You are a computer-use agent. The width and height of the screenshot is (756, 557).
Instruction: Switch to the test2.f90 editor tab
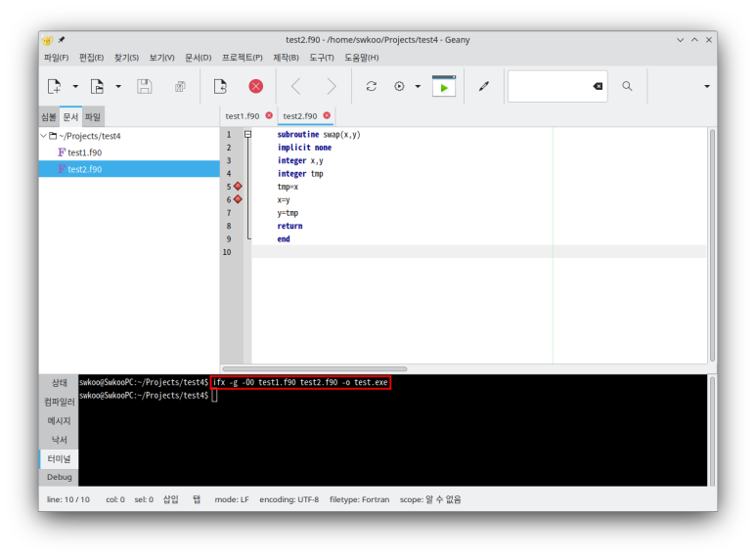pyautogui.click(x=300, y=116)
